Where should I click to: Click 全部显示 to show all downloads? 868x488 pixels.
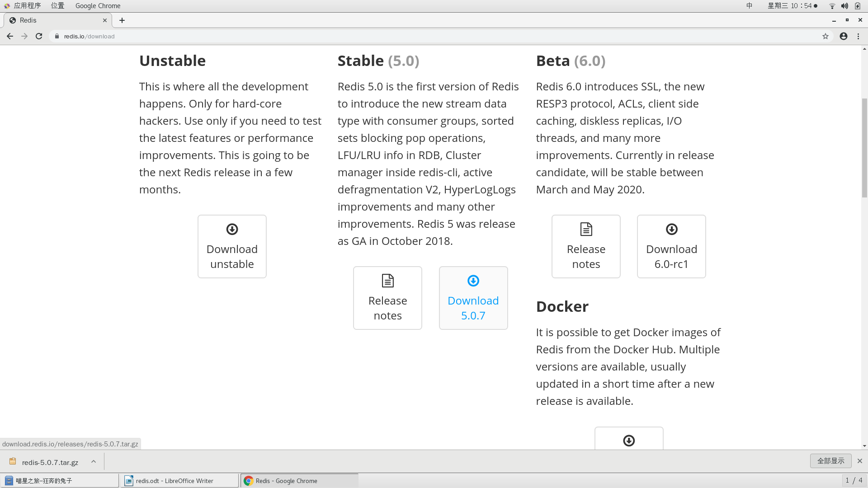pyautogui.click(x=830, y=461)
